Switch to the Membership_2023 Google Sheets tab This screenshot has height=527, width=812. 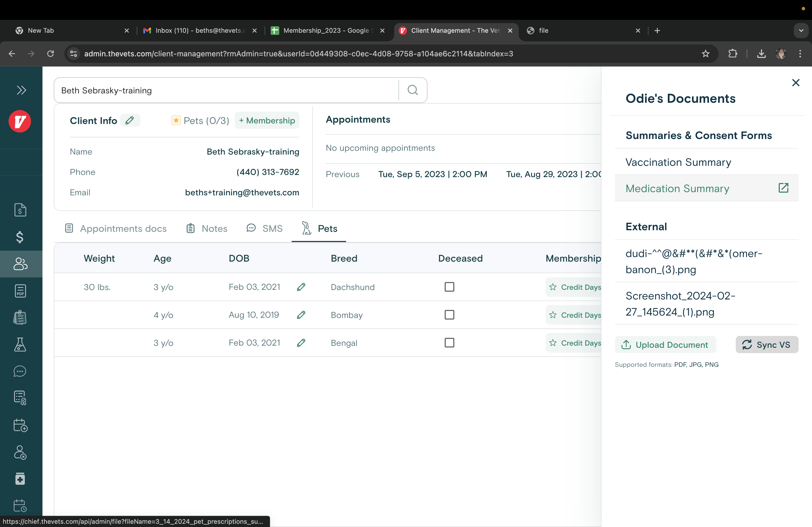(x=328, y=30)
